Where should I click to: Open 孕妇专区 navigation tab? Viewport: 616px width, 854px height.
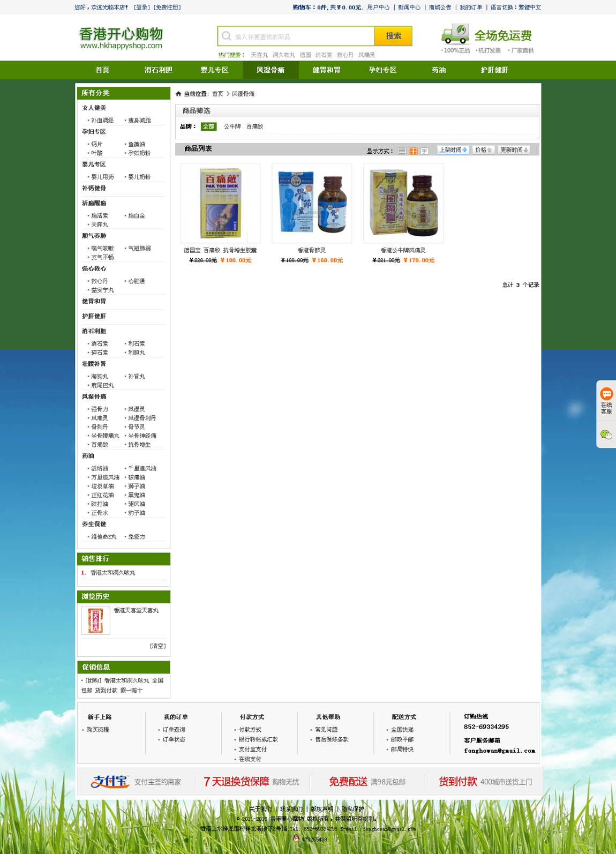382,70
